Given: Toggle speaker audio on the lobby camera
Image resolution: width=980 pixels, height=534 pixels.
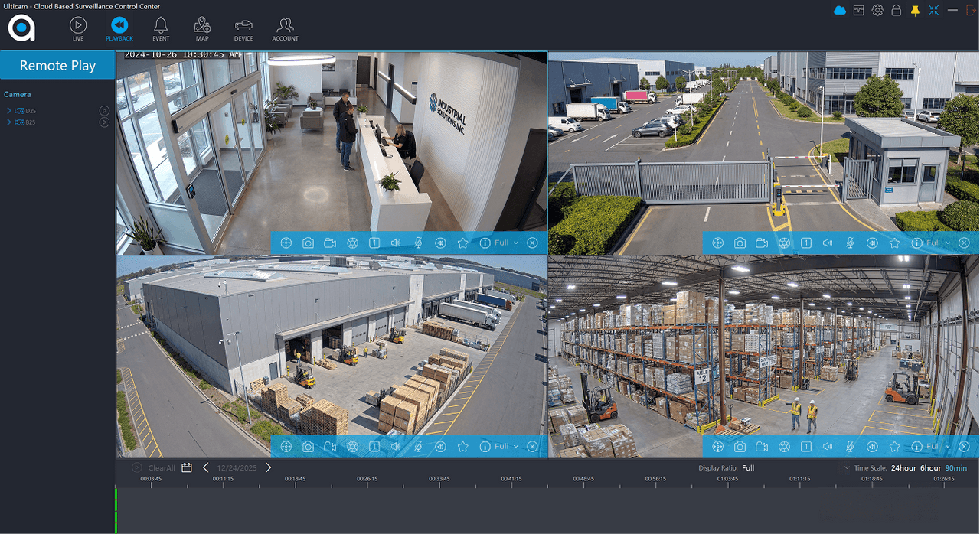Looking at the screenshot, I should tap(396, 243).
